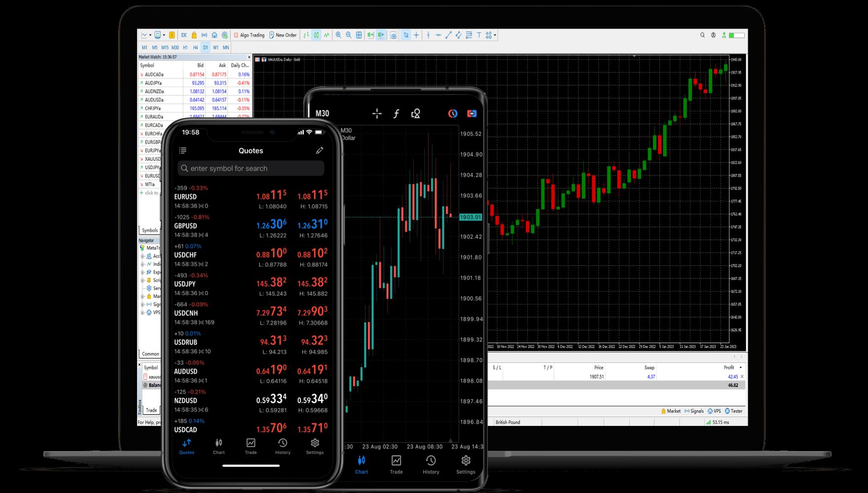Expand the Scripts branch in the Navigator tree
Image resolution: width=868 pixels, height=493 pixels.
click(142, 280)
